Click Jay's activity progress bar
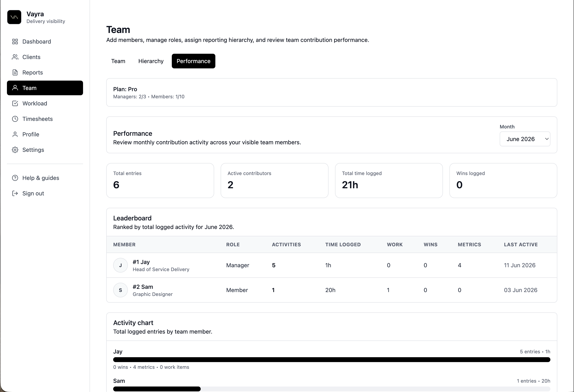574x392 pixels. coord(332,360)
